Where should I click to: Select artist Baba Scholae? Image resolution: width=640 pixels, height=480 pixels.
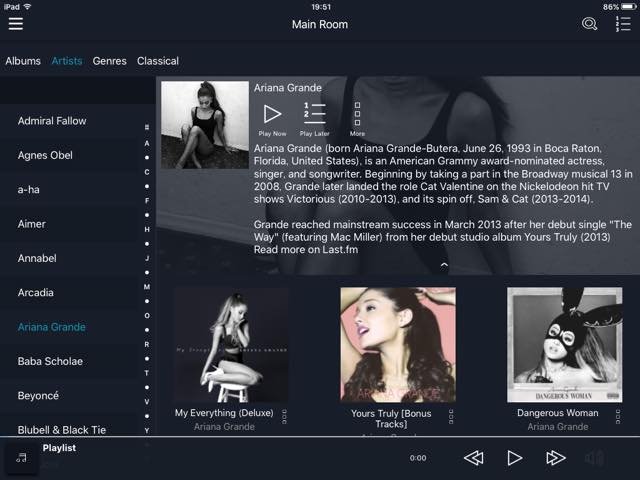(x=69, y=361)
